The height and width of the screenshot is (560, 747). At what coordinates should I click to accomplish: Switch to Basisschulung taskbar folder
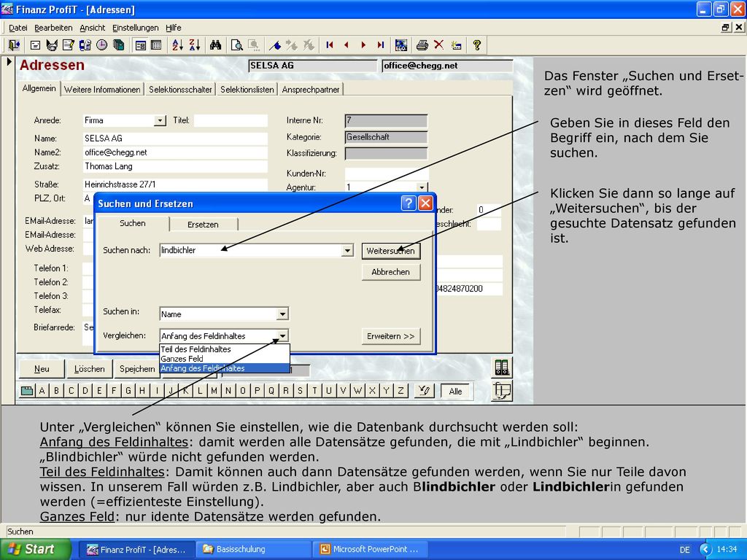point(254,549)
